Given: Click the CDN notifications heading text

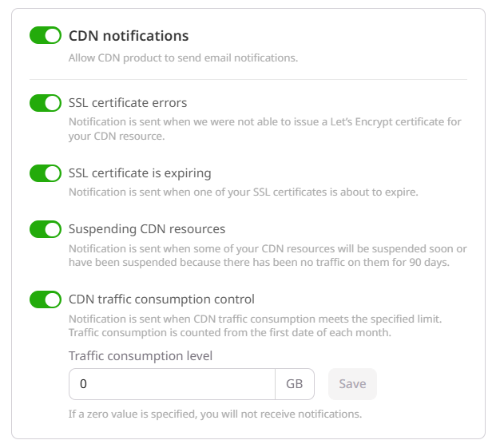Looking at the screenshot, I should pyautogui.click(x=129, y=36).
